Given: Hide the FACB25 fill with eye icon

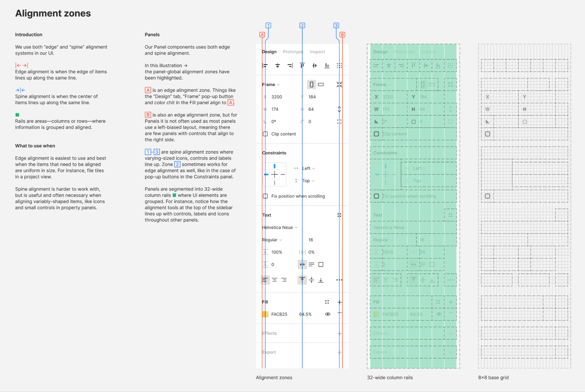Looking at the screenshot, I should (x=328, y=314).
